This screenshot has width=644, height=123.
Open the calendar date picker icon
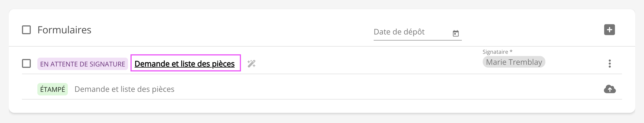(x=456, y=33)
